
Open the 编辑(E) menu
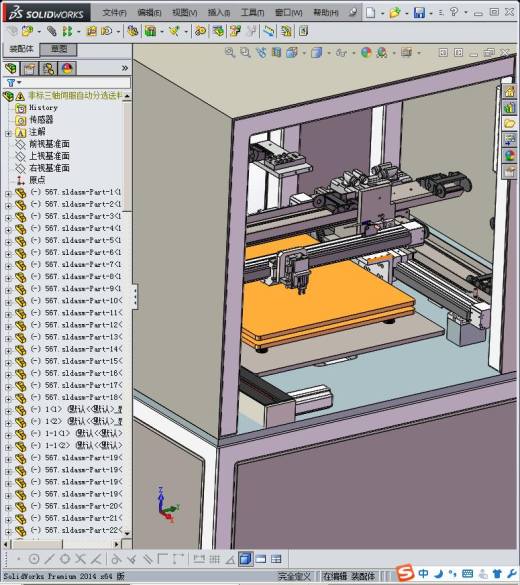coord(149,13)
